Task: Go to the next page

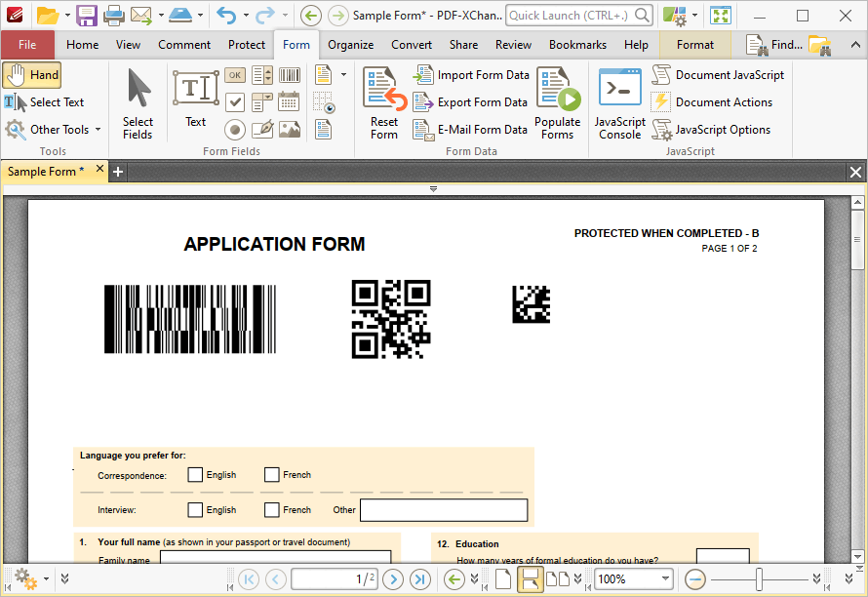Action: click(x=393, y=579)
